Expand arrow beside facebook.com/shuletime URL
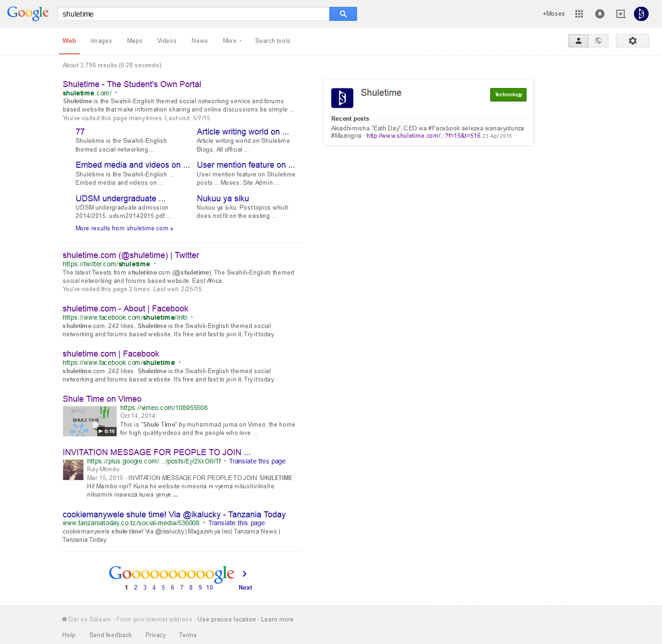Screen dimensions: 662x644 click(x=180, y=363)
